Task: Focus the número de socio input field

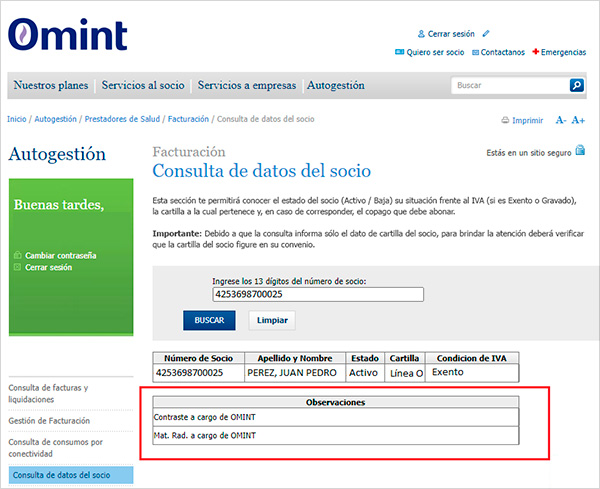Action: tap(318, 294)
